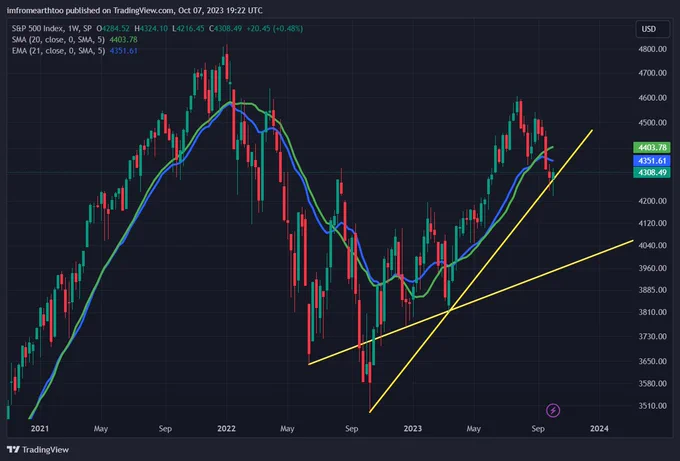
Task: Open the USD currency selector
Action: (x=652, y=29)
